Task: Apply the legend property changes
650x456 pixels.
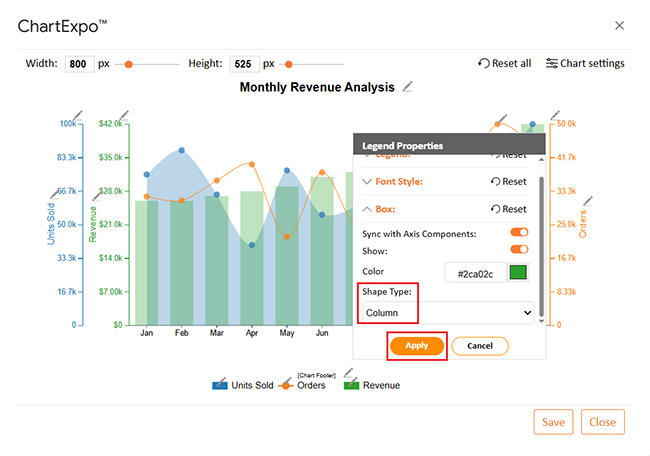Action: pos(416,345)
